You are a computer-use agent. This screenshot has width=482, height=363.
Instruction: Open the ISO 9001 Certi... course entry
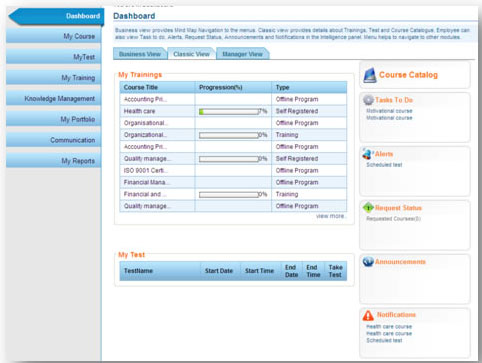coord(146,171)
